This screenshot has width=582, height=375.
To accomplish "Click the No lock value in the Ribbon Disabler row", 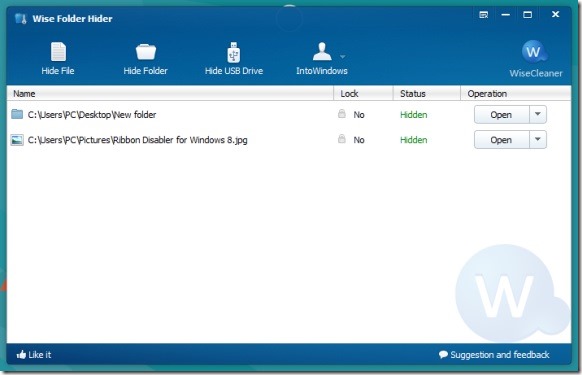I will point(359,140).
